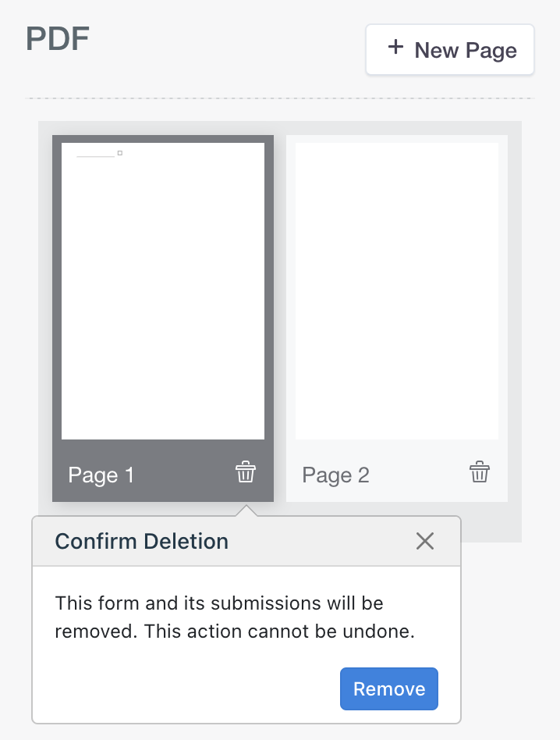Add a page with the New Page button
The image size is (560, 740).
(x=450, y=51)
